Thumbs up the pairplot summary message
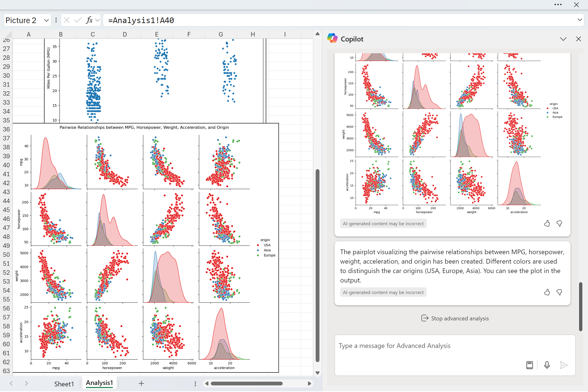The width and height of the screenshot is (588, 392). (x=547, y=292)
